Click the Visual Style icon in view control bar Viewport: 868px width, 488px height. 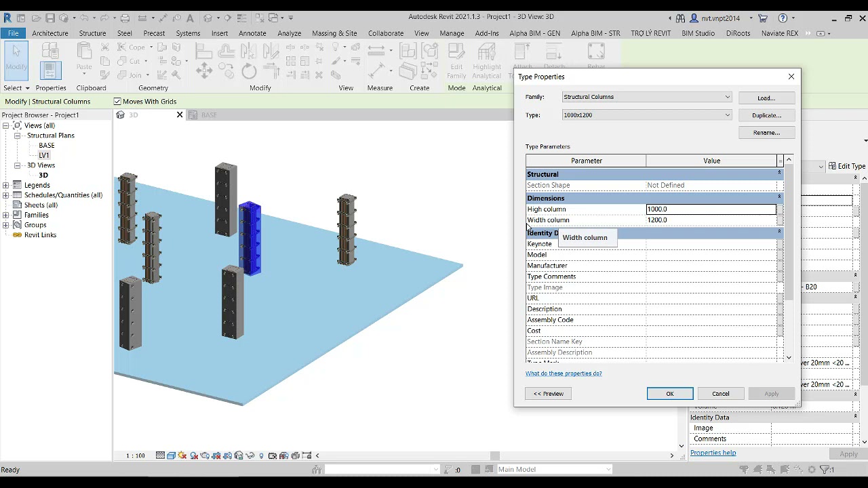tap(172, 455)
